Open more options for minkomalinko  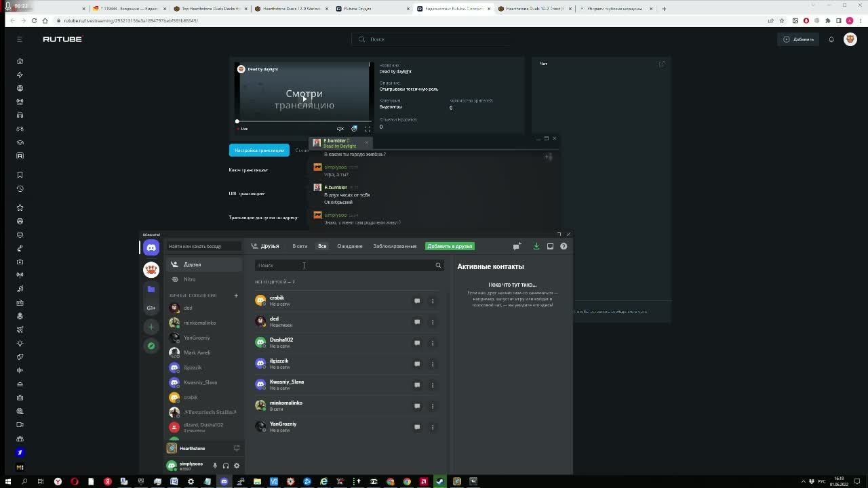tap(433, 406)
